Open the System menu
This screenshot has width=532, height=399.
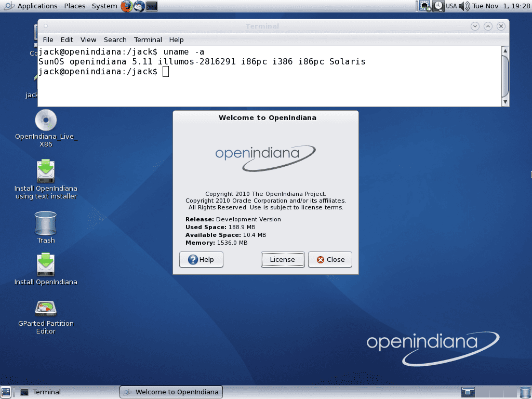tap(104, 6)
